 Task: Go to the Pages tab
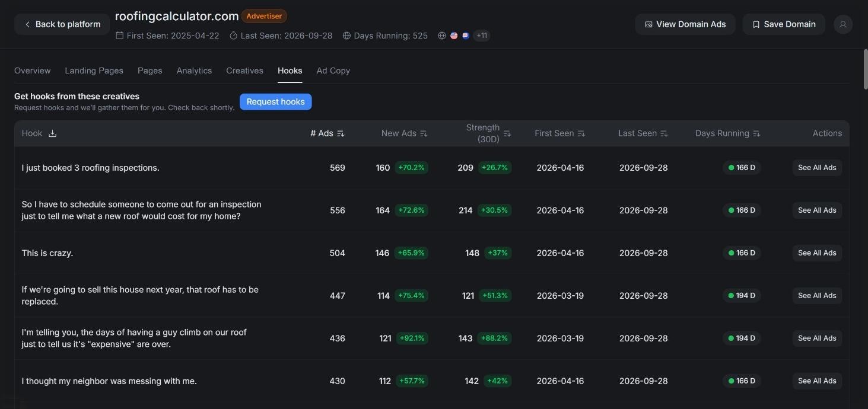click(150, 71)
